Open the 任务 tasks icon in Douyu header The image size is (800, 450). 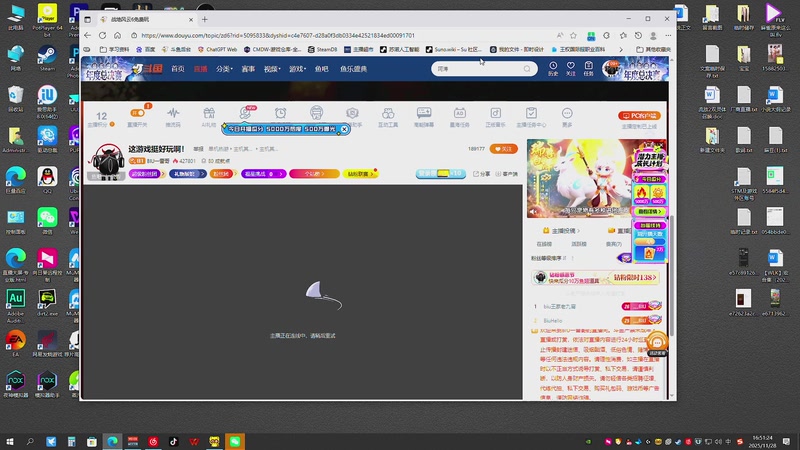[x=588, y=68]
